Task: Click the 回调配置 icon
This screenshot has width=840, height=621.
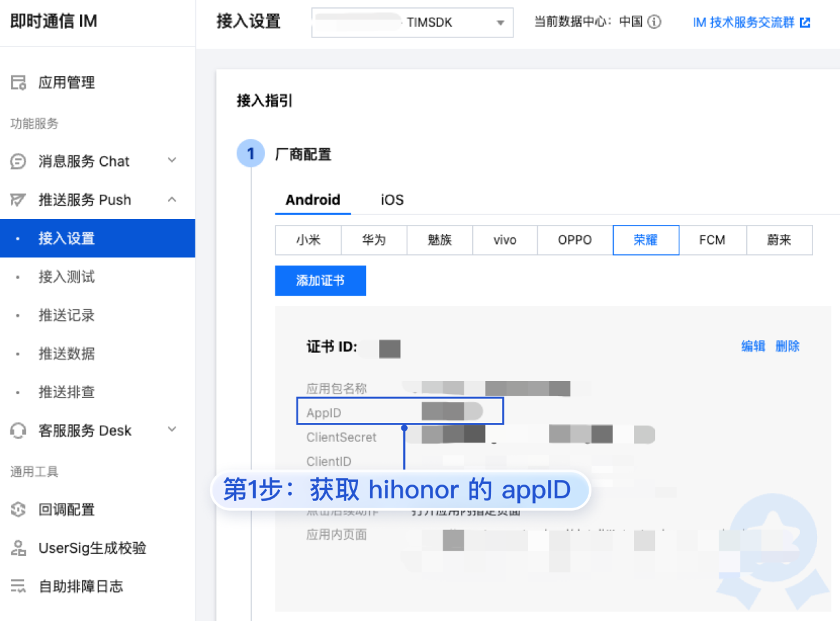Action: [x=18, y=510]
